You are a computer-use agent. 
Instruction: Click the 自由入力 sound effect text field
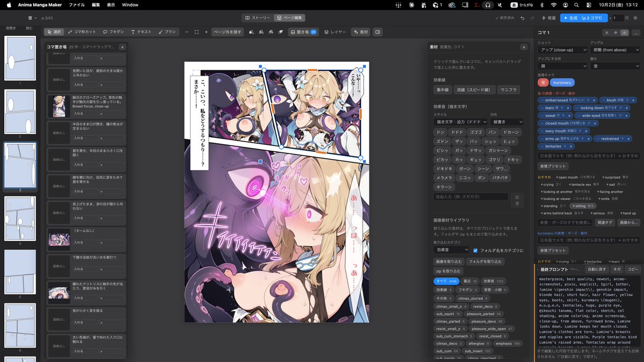tap(471, 197)
